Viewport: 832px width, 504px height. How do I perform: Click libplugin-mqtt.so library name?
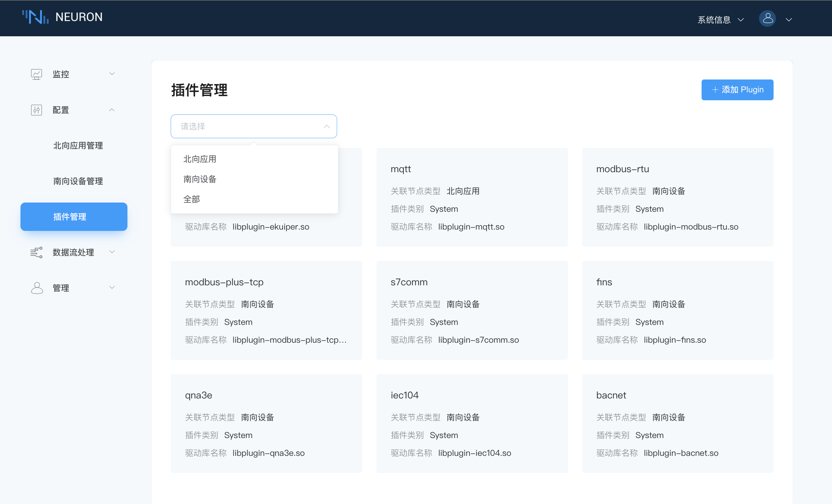point(471,227)
